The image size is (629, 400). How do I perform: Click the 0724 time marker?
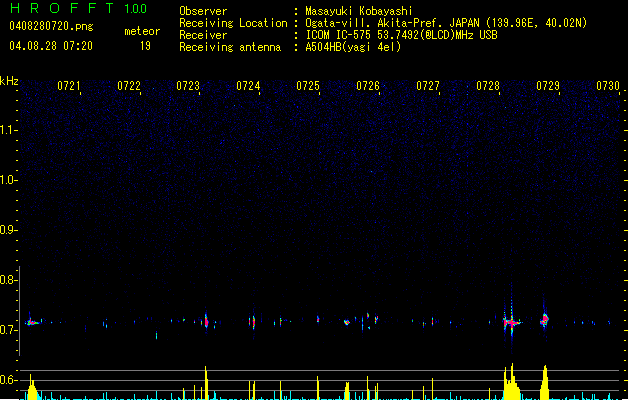[248, 86]
